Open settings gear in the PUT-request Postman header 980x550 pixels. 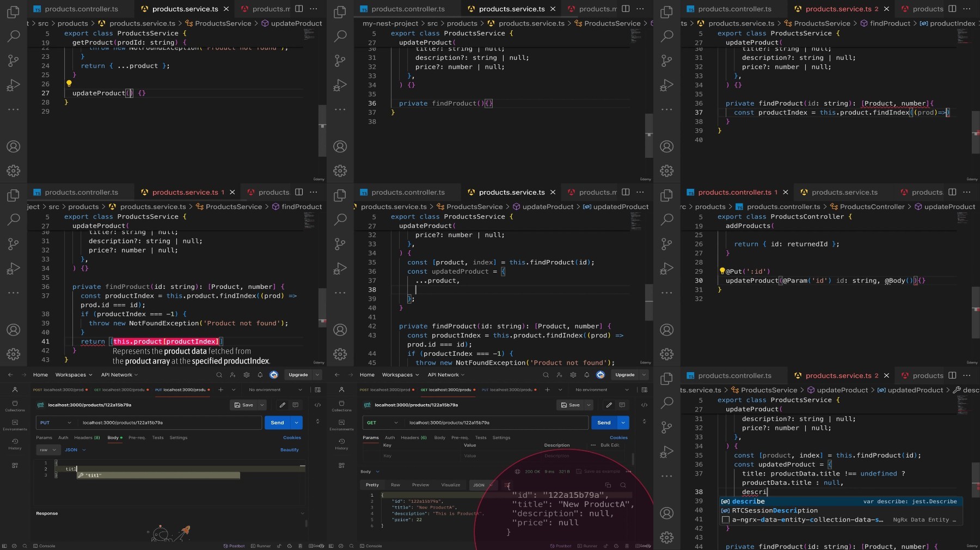click(x=247, y=375)
